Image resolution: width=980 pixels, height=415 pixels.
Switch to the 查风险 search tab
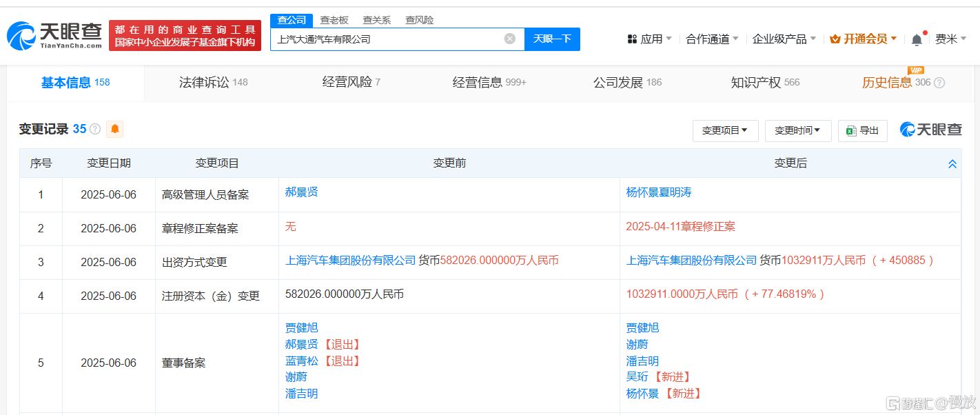(x=420, y=20)
